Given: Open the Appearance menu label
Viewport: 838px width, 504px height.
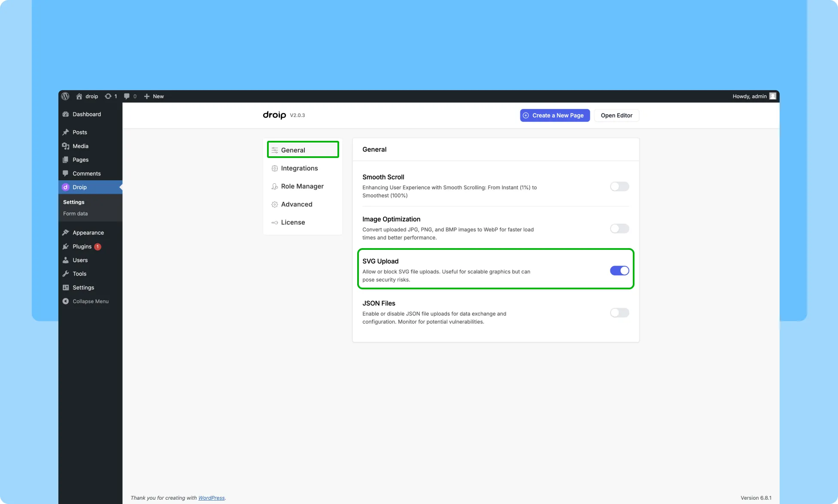Looking at the screenshot, I should pos(88,233).
